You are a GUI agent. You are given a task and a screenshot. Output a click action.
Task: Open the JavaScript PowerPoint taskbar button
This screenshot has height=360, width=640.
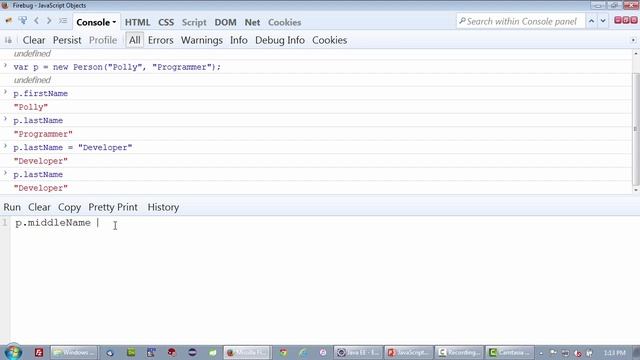pyautogui.click(x=409, y=352)
